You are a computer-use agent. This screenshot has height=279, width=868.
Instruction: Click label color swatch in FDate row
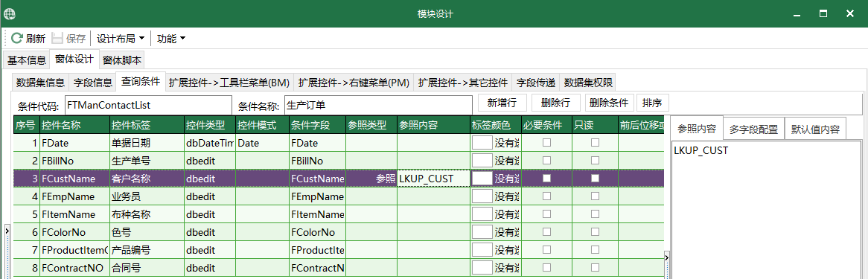[482, 143]
